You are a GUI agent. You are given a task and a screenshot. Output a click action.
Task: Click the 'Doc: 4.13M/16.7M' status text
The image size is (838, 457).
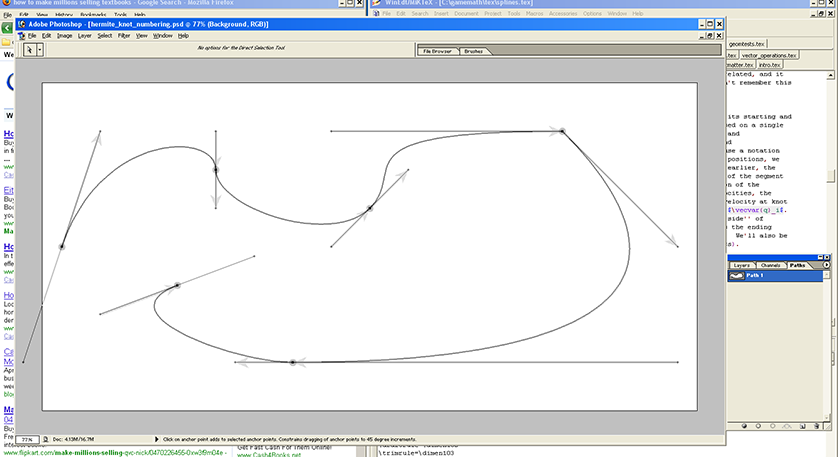click(73, 439)
